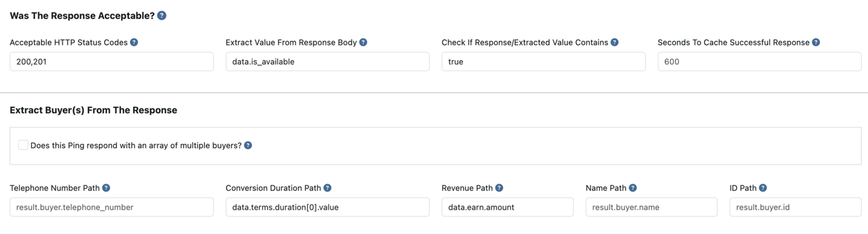Show help for Extract Value From Response Body

click(363, 42)
